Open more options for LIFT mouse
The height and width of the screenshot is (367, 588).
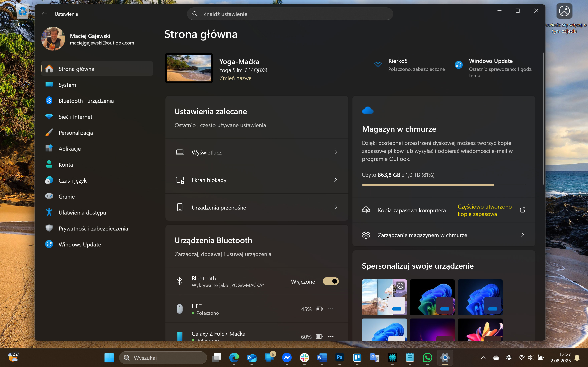click(x=331, y=309)
